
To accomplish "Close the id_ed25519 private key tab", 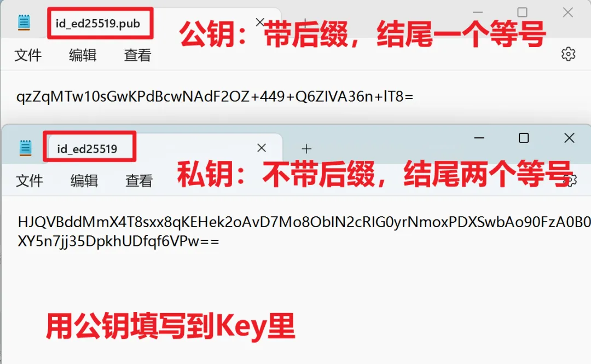I will coord(262,148).
